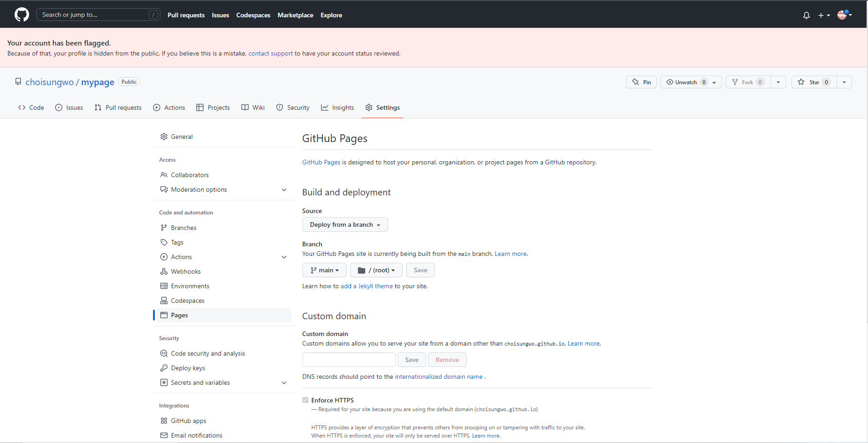Click Learn more beside the branch description
The image size is (868, 443).
pyautogui.click(x=511, y=254)
